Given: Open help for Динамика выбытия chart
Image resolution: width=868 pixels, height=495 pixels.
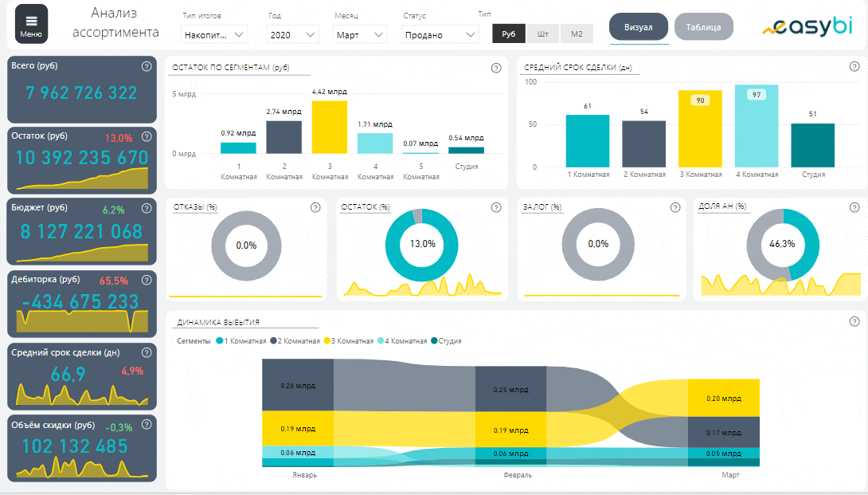Looking at the screenshot, I should click(854, 321).
